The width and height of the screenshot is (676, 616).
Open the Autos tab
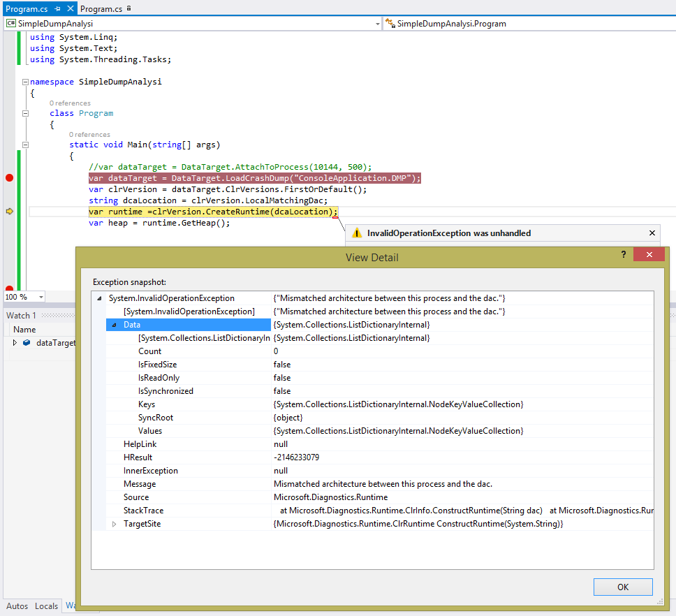pos(17,606)
